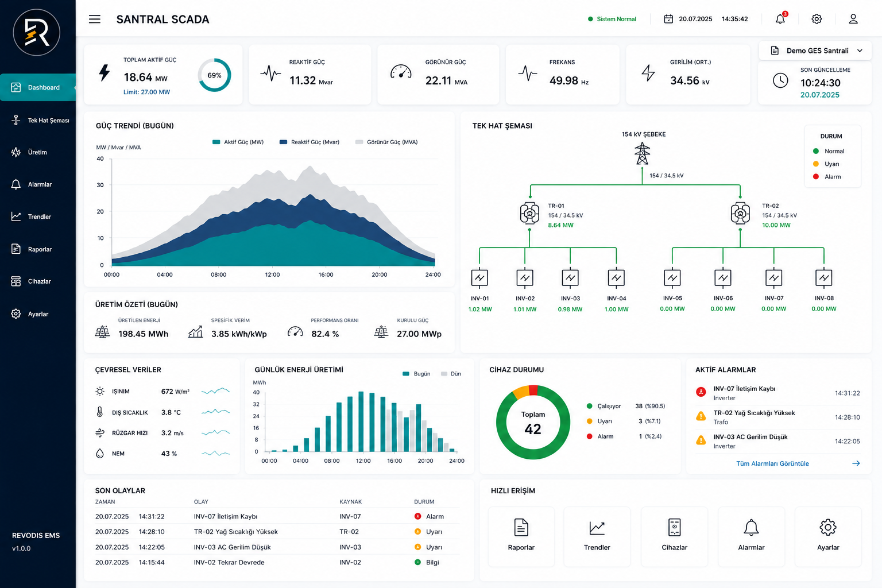Select the INV-07 inverter icon
This screenshot has height=588, width=882.
coord(774,278)
